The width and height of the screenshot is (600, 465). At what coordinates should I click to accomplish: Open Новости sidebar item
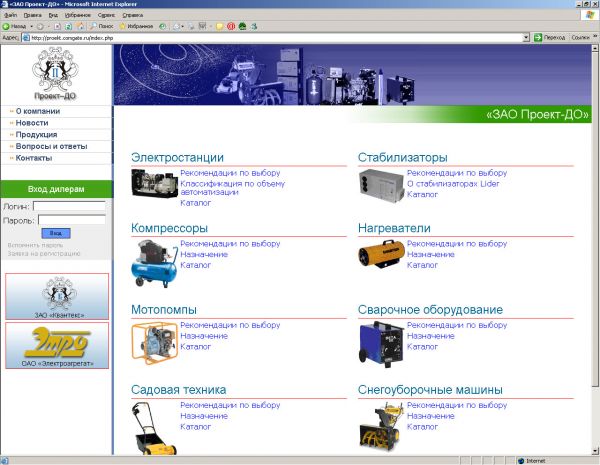click(32, 123)
